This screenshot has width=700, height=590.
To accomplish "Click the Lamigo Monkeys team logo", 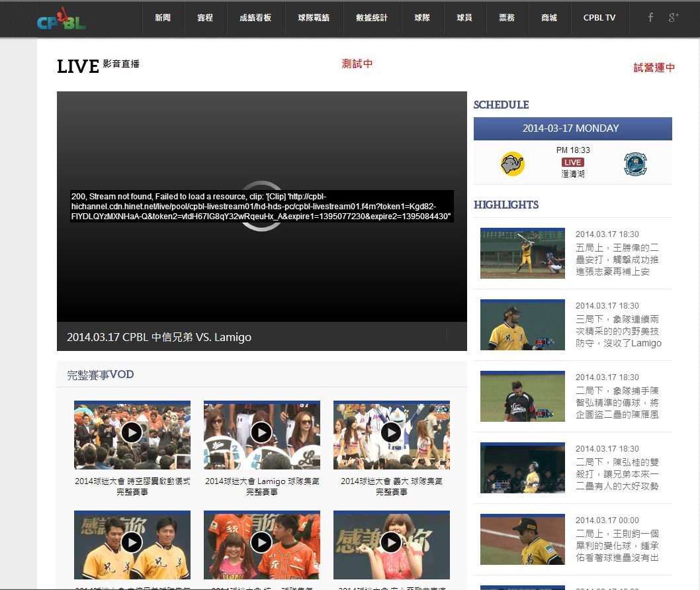I will 635,164.
